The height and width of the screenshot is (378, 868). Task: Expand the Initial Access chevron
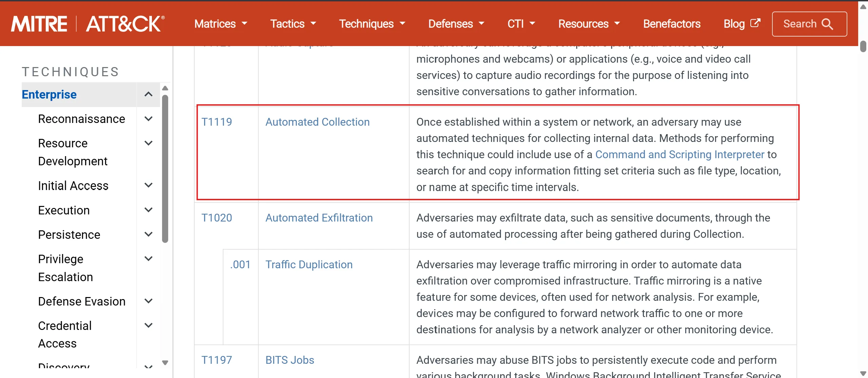click(x=148, y=185)
